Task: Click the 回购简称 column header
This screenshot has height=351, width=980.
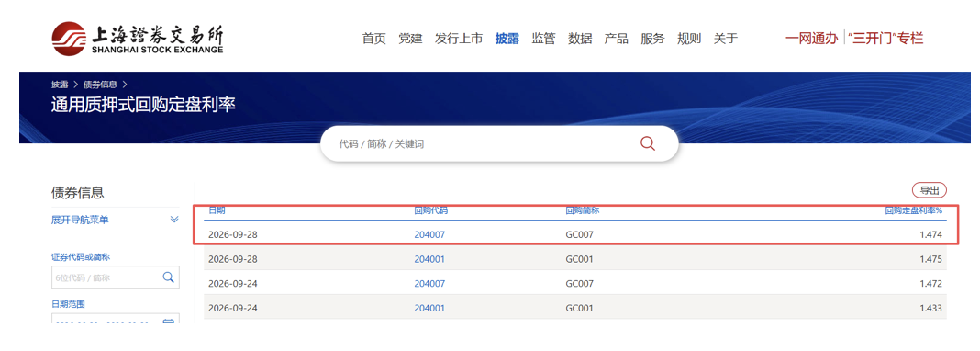Action: pos(582,210)
